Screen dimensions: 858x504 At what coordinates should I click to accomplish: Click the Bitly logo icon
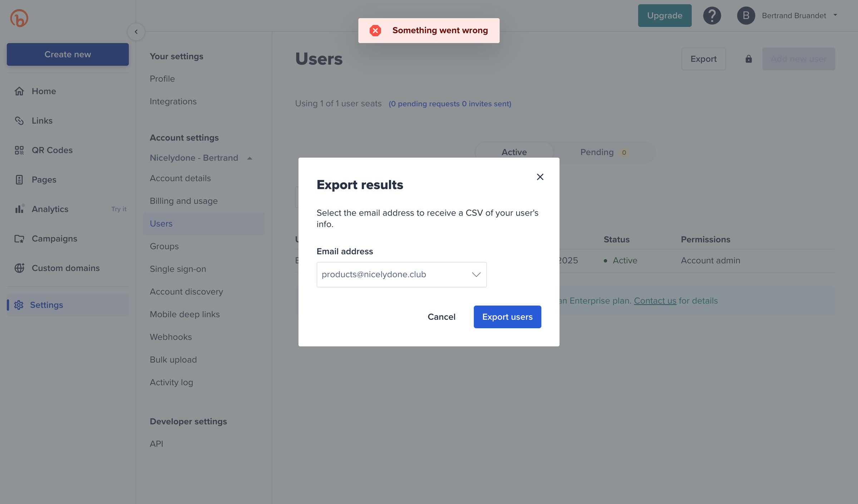19,18
